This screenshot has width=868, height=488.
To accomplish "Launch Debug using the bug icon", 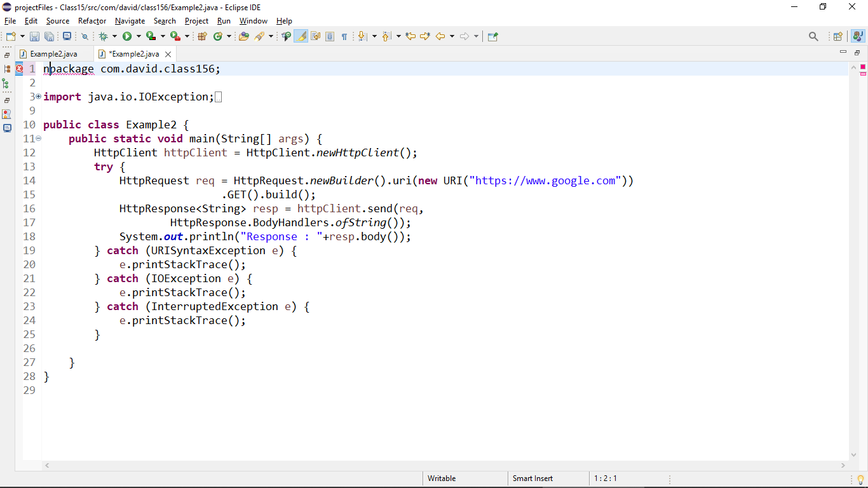I will coord(102,36).
